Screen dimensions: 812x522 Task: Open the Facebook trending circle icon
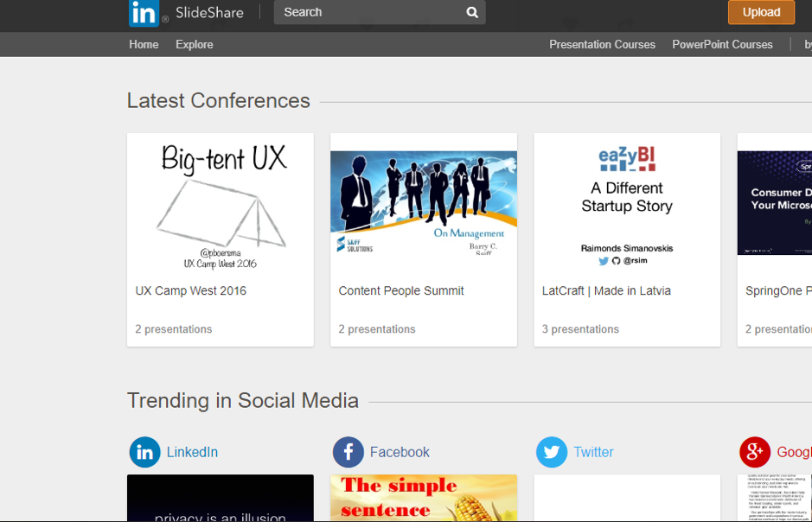[348, 452]
